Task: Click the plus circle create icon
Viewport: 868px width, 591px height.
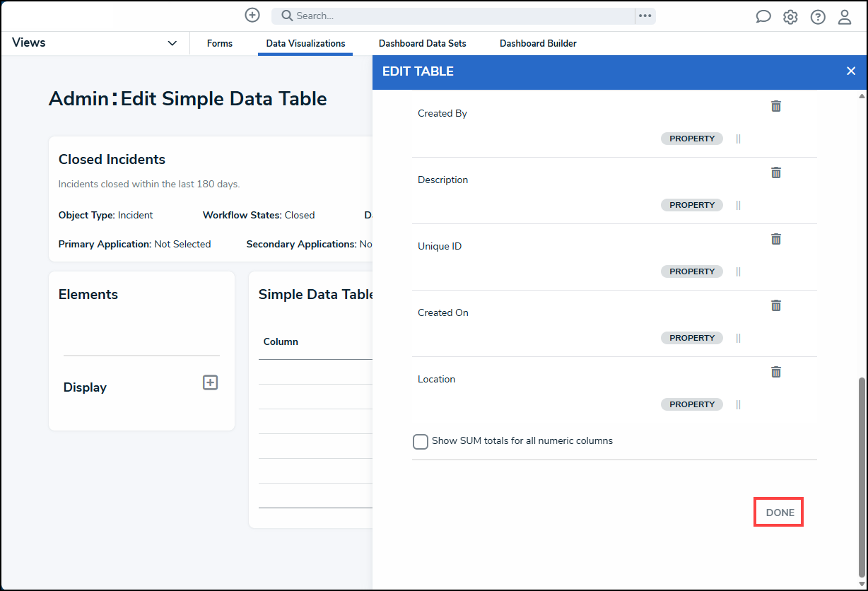Action: pos(252,15)
